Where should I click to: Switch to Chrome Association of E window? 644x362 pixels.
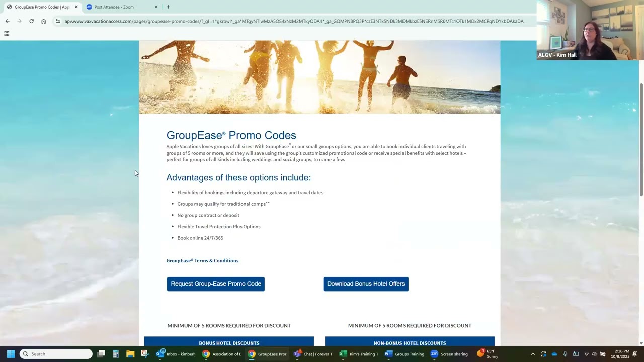(222, 354)
